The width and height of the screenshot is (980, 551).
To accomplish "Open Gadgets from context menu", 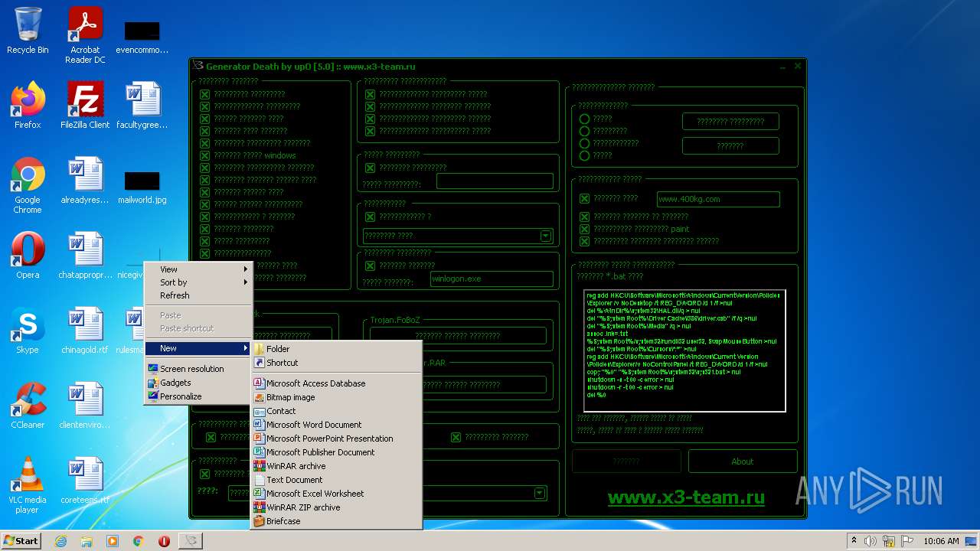I will [198, 383].
